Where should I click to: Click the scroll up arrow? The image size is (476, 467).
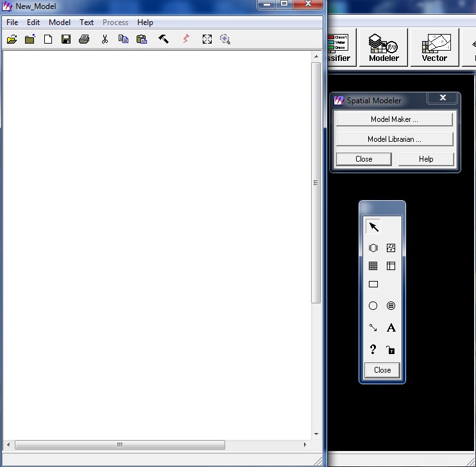[x=316, y=57]
